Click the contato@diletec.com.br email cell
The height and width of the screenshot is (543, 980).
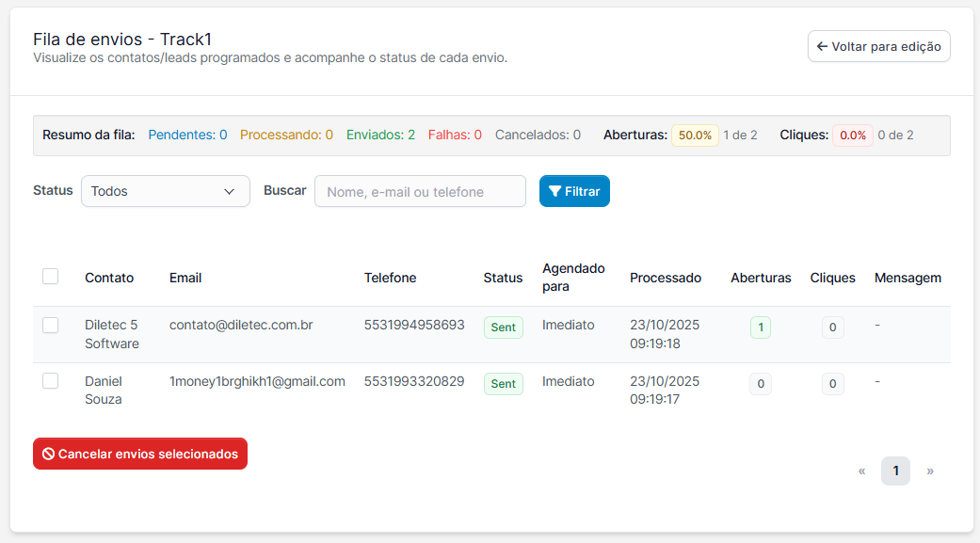(x=241, y=326)
